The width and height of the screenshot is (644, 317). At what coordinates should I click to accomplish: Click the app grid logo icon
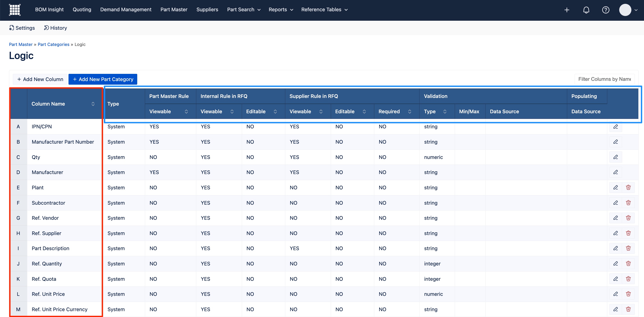click(15, 10)
